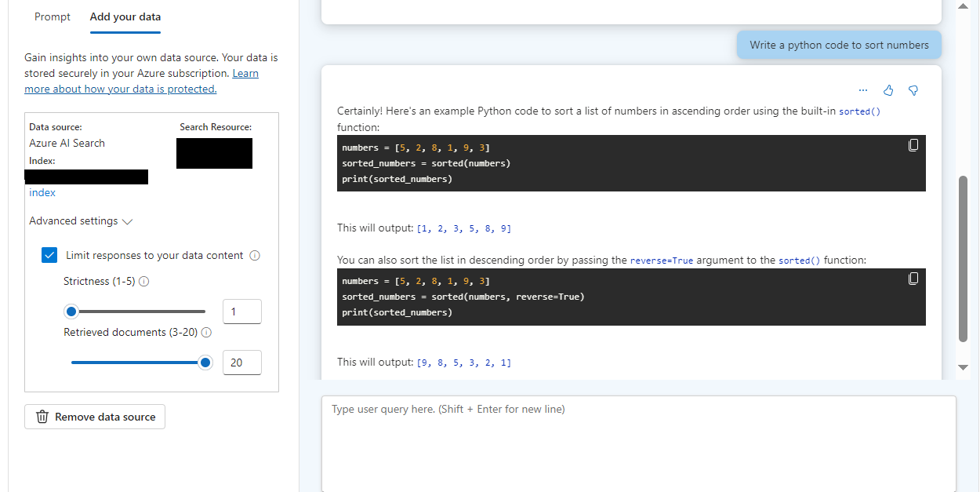Screen dimensions: 980x492
Task: Click thumbs up on the response
Action: pyautogui.click(x=888, y=90)
